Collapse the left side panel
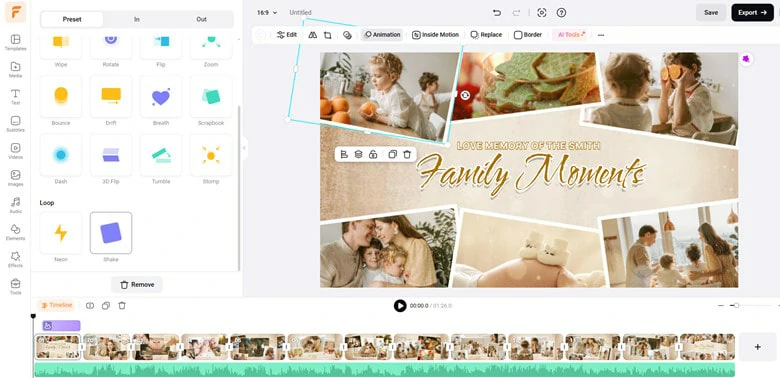 point(244,148)
